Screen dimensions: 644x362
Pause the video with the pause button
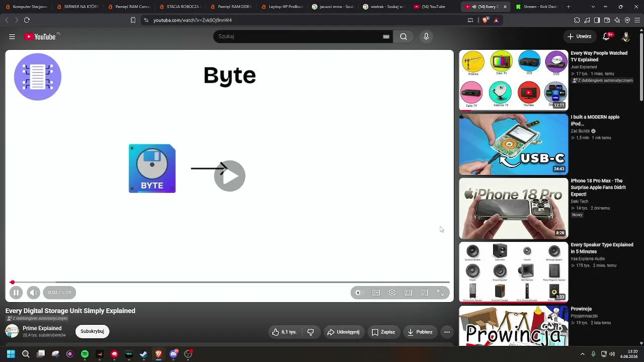[16, 293]
